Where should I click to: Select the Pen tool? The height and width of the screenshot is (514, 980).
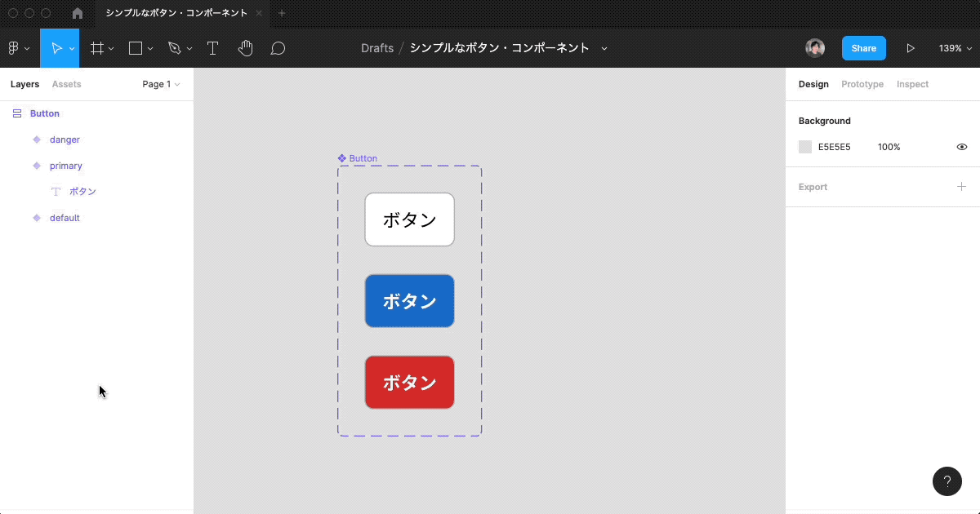[174, 48]
